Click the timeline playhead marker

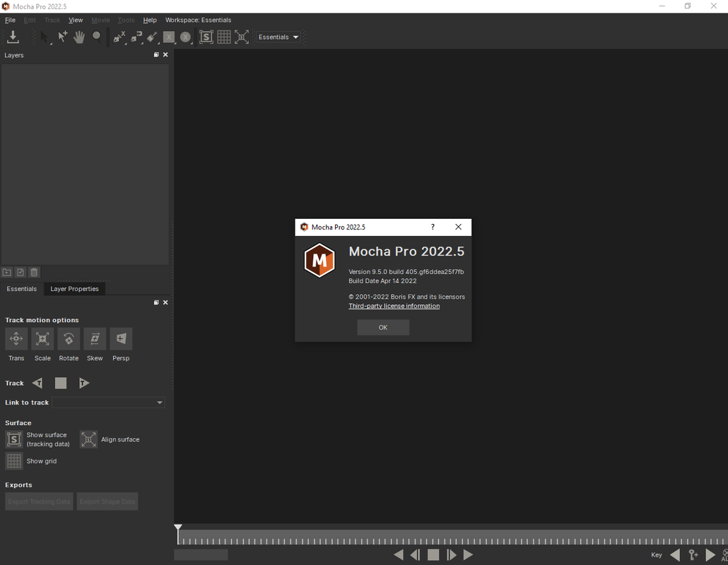tap(178, 528)
